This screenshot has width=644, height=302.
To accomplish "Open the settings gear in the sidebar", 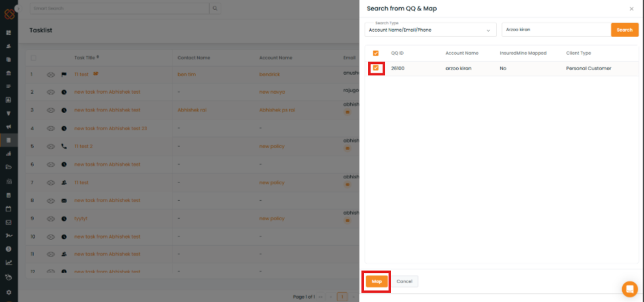I will click(x=9, y=291).
